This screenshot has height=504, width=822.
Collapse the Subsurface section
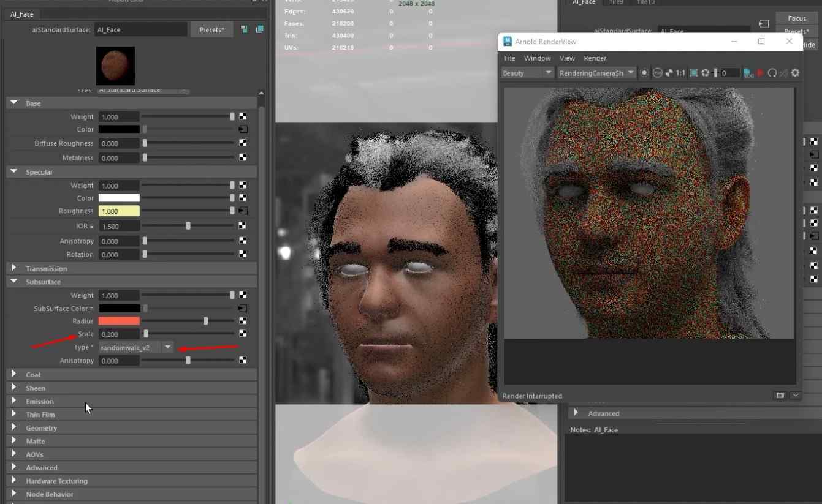13,282
